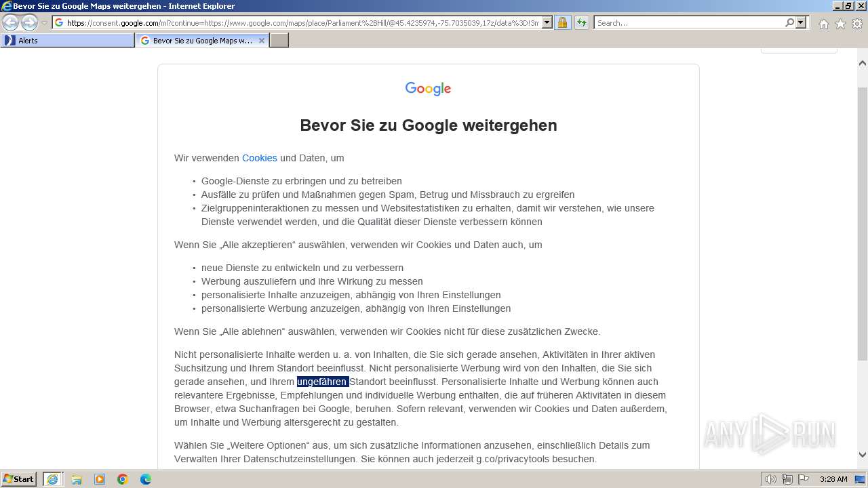
Task: Click the magnifier search icon
Action: [x=789, y=23]
